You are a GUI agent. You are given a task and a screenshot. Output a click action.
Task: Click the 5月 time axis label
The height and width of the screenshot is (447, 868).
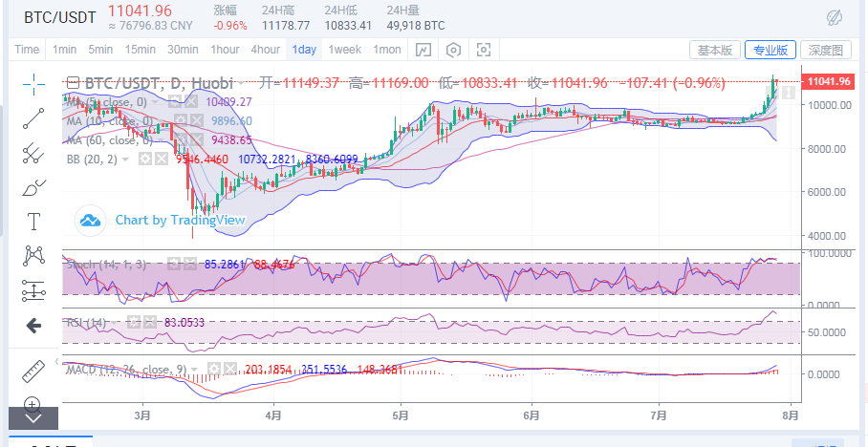click(402, 415)
